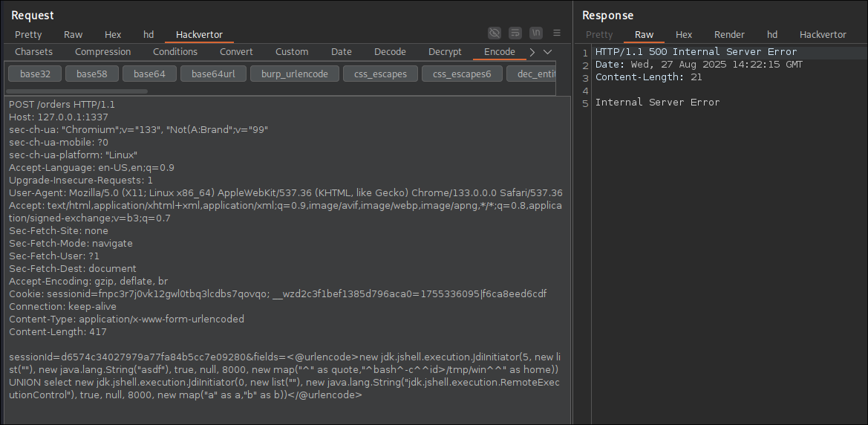The image size is (868, 425).
Task: Open Conditions tag category
Action: point(175,51)
